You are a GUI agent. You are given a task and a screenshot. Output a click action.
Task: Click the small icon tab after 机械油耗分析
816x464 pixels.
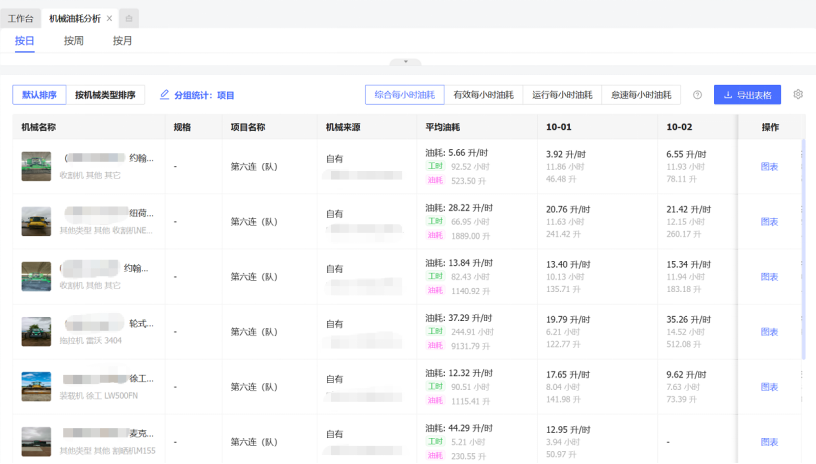(x=129, y=18)
